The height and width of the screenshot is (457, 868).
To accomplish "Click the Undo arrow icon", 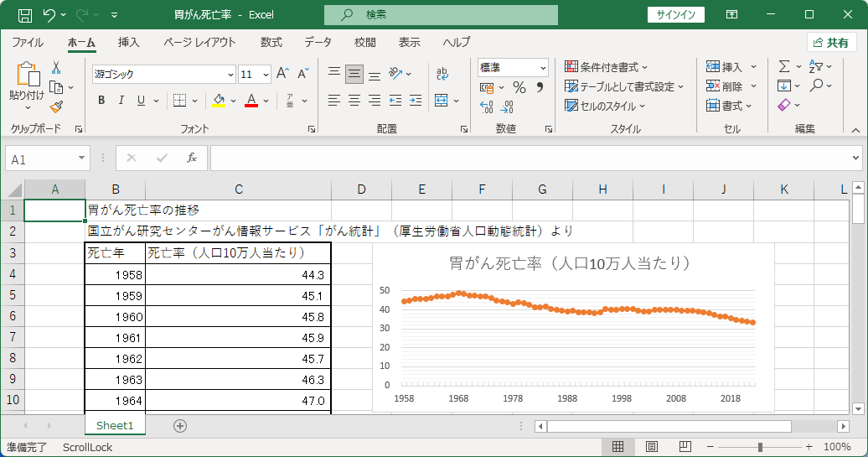I will coord(49,15).
